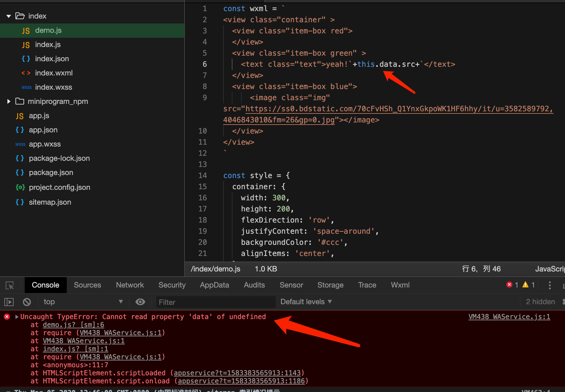Screen dimensions: 565x392
Task: Click the angle-bracket icon beside index.wxml
Action: tap(26, 73)
